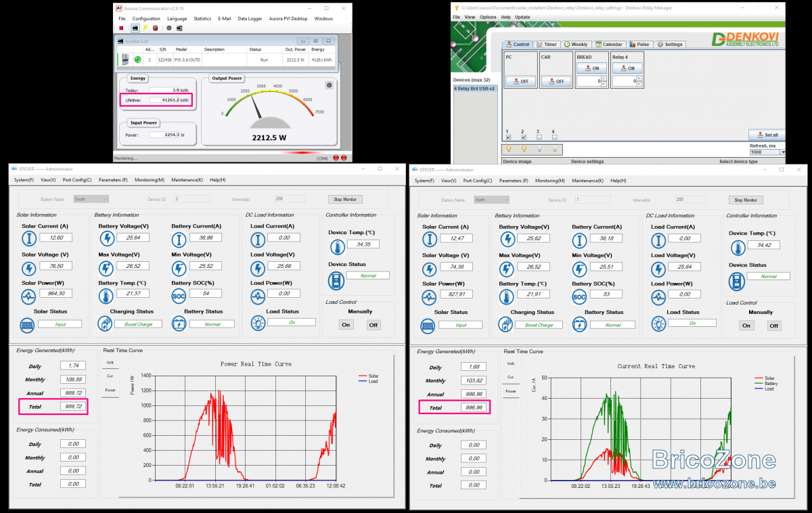
Task: Turn load Off in North EPEVER window
Action: 774,326
